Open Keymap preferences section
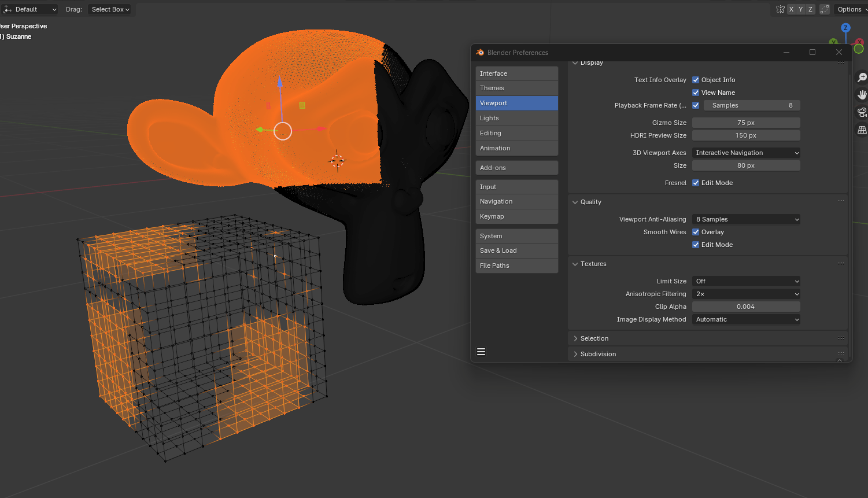Image resolution: width=868 pixels, height=498 pixels. click(x=517, y=216)
